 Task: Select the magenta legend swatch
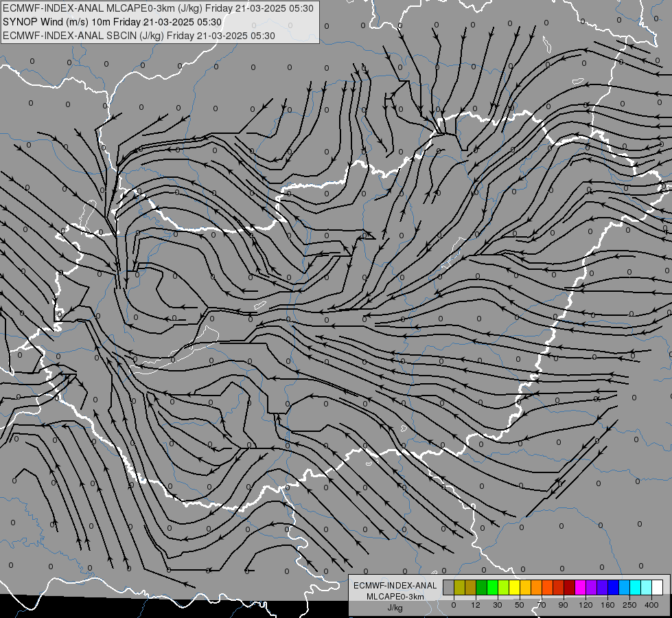(580, 587)
